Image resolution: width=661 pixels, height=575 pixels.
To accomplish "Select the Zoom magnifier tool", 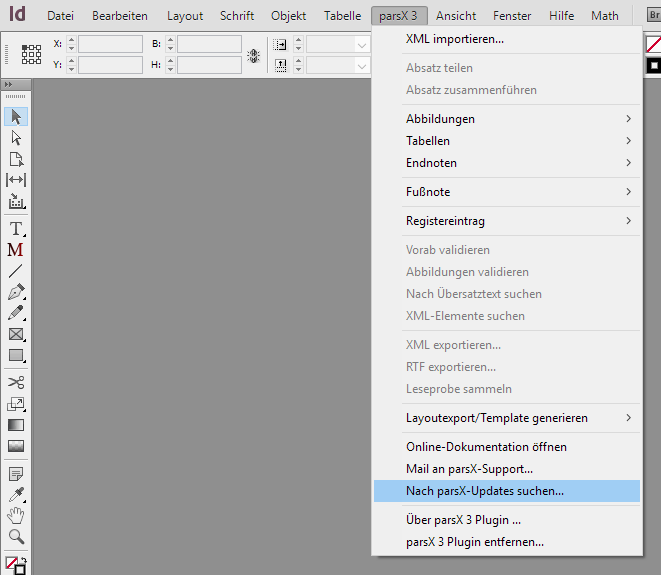I will 16,537.
